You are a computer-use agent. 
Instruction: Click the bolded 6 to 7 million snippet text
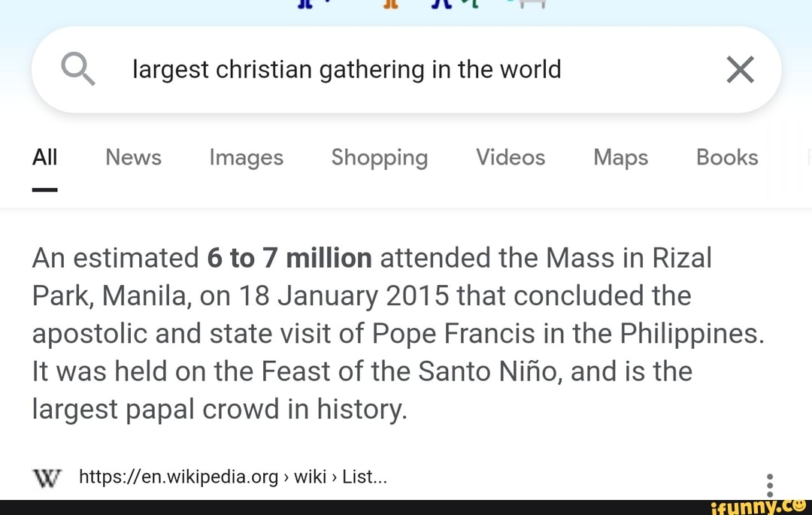pos(289,258)
